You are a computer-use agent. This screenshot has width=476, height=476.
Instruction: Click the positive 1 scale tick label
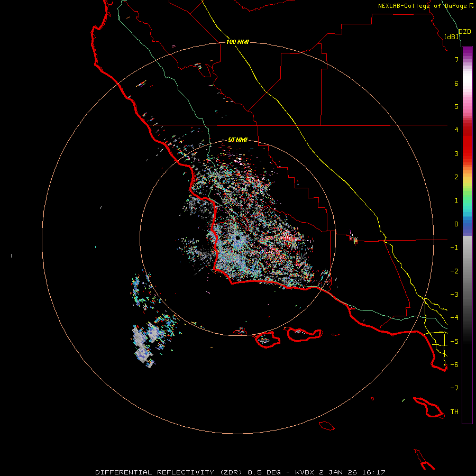click(x=456, y=200)
